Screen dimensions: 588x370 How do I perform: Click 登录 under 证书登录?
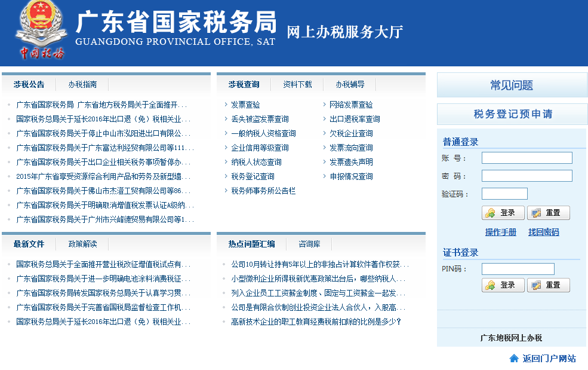(503, 285)
